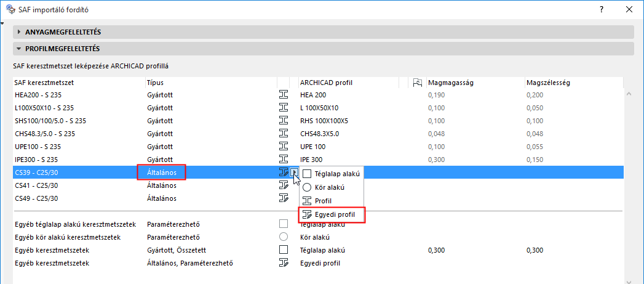The height and width of the screenshot is (284, 644).
Task: Select the UPE100 - S 235 row
Action: 318,147
